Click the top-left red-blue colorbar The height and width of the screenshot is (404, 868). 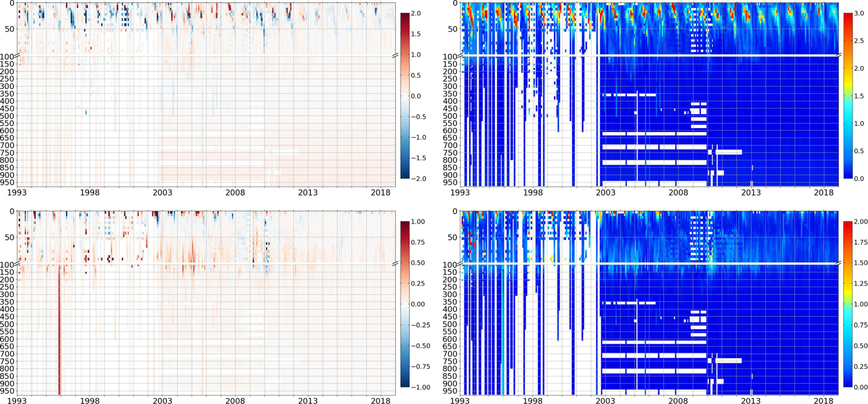click(x=405, y=96)
